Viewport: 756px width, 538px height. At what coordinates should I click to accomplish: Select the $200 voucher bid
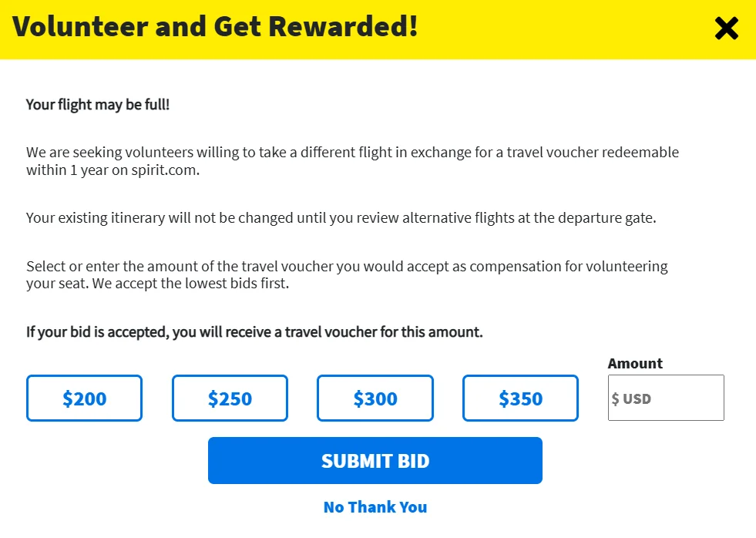[x=84, y=398]
